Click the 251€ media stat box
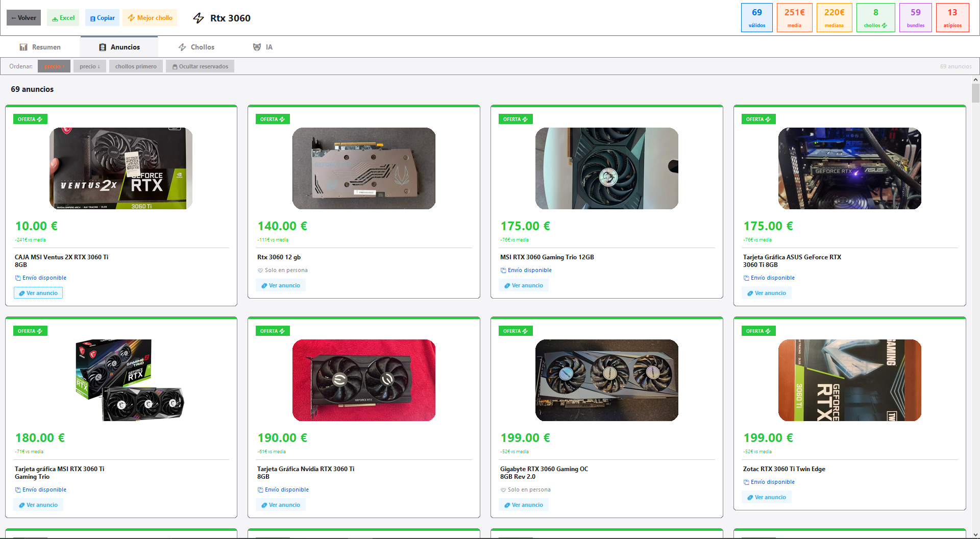 (x=795, y=18)
